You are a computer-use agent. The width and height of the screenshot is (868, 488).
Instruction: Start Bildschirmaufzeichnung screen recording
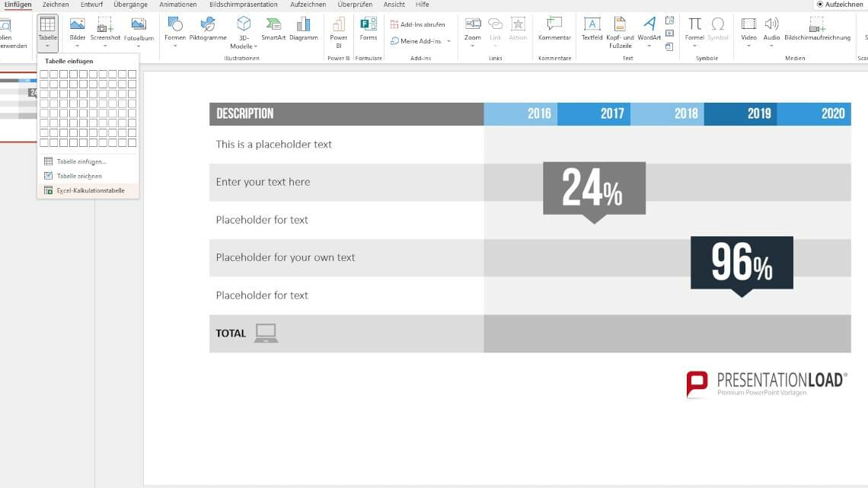click(x=817, y=29)
